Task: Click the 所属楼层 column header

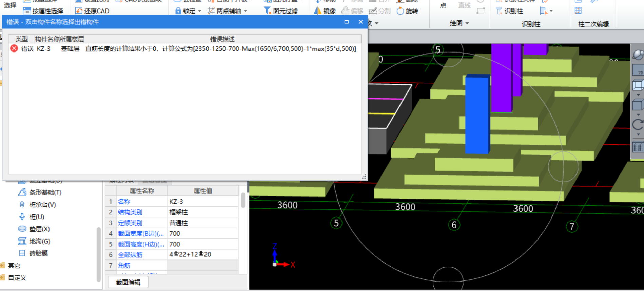Action: pyautogui.click(x=72, y=39)
